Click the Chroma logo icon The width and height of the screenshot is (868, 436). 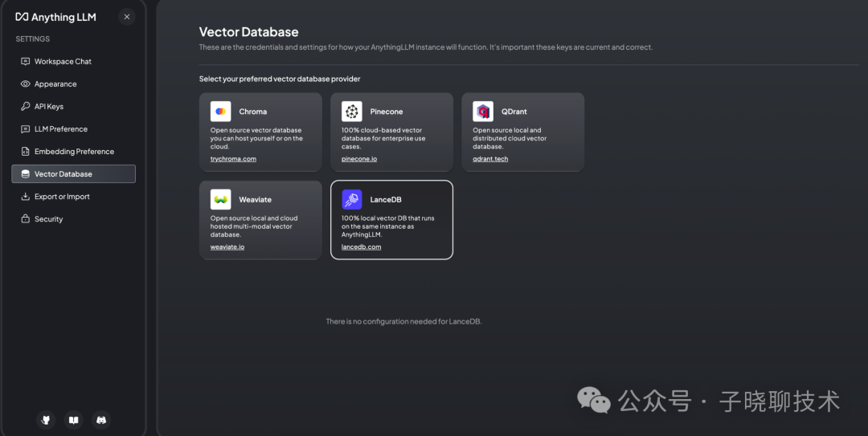[x=220, y=112]
